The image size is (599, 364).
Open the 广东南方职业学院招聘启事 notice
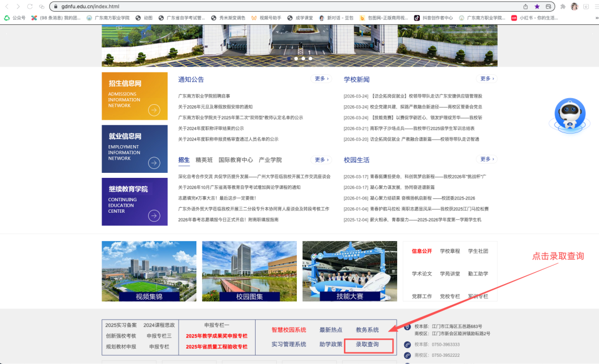click(204, 96)
